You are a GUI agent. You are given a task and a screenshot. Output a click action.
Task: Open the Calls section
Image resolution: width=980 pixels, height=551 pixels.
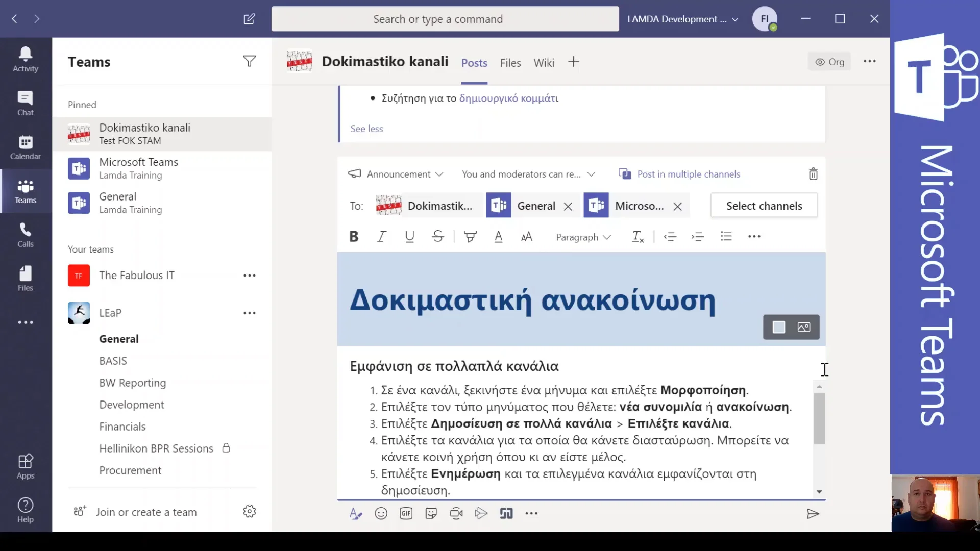click(x=26, y=235)
